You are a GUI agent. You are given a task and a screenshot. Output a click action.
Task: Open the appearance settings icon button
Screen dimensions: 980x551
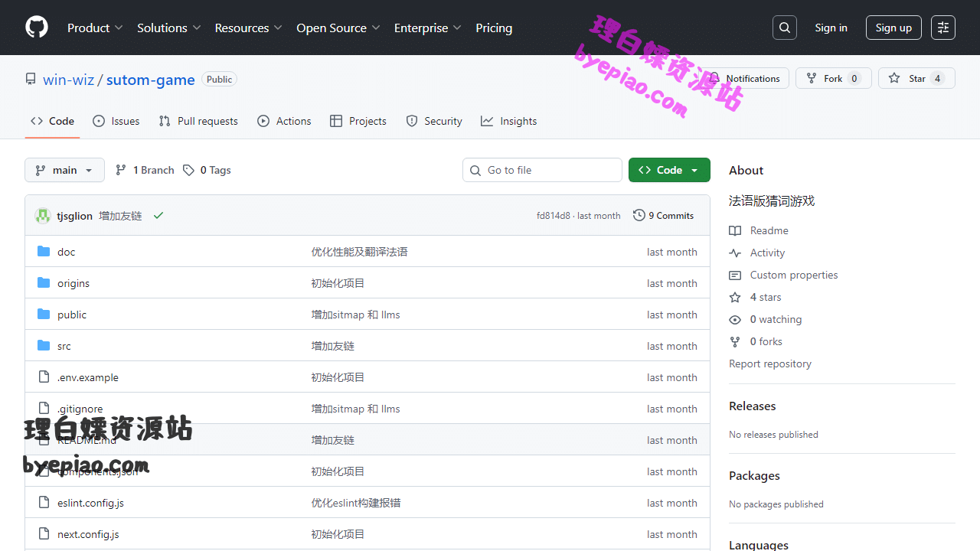click(943, 28)
